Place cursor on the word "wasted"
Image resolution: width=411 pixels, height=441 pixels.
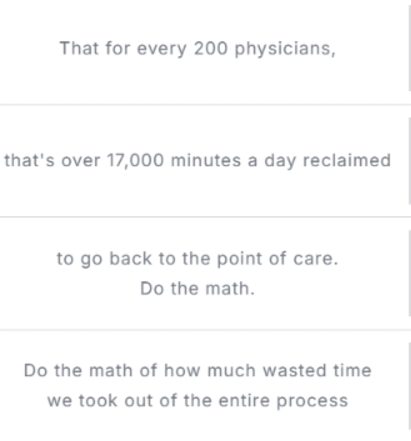coord(294,370)
